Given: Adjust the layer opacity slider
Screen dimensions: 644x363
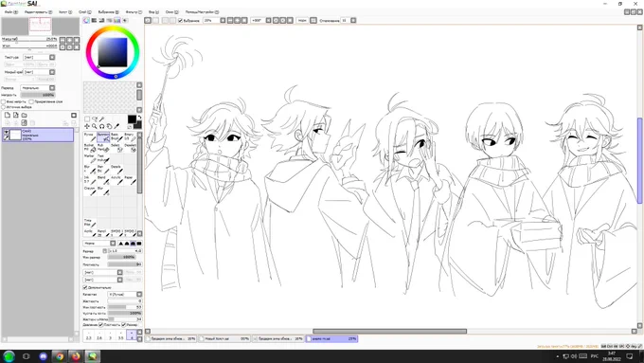Looking at the screenshot, I should coord(37,95).
